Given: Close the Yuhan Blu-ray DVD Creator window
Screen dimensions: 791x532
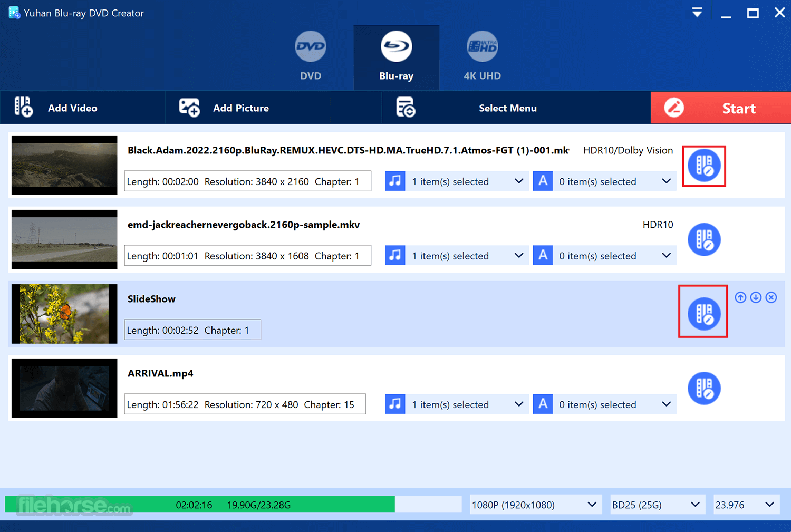Looking at the screenshot, I should (779, 13).
